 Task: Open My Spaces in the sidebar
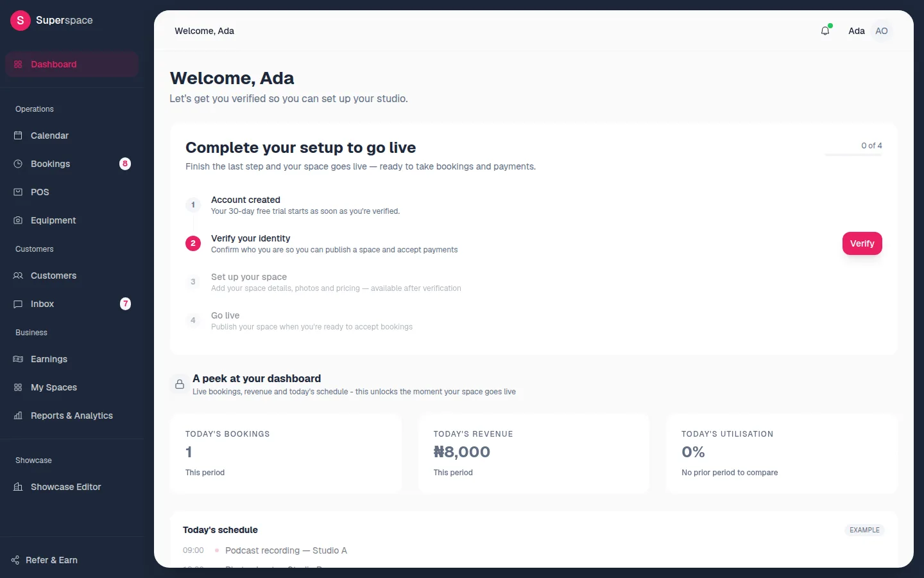[72, 387]
